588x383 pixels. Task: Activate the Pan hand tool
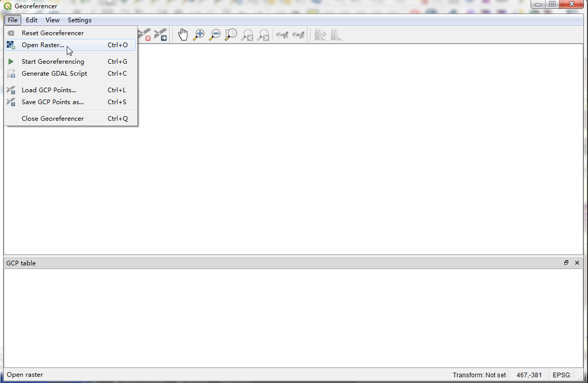click(183, 35)
